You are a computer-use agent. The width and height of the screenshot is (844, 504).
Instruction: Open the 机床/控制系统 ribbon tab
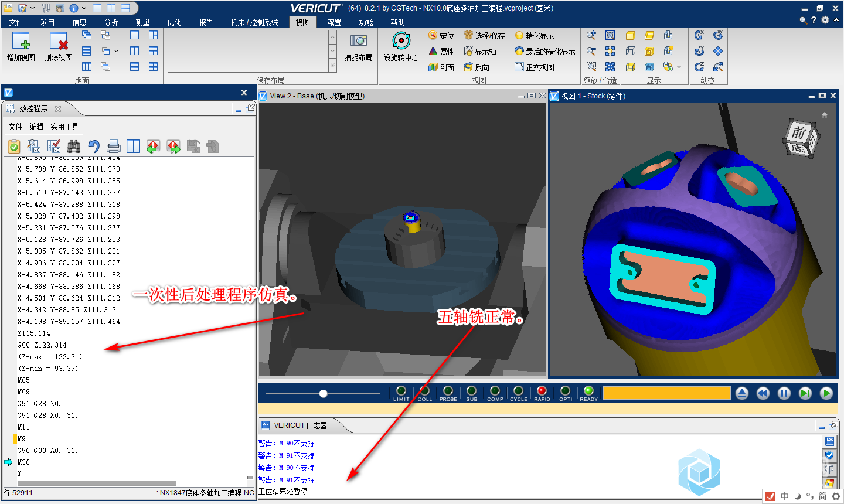coord(254,22)
